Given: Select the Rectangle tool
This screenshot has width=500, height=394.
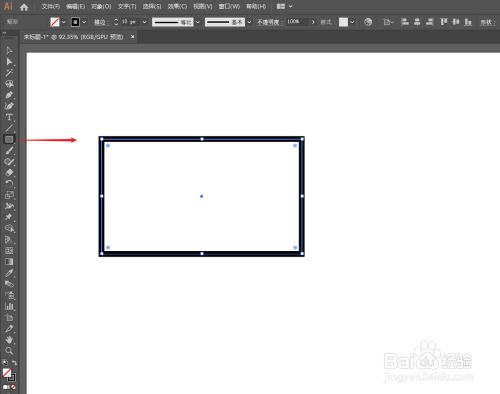Looking at the screenshot, I should (9, 139).
